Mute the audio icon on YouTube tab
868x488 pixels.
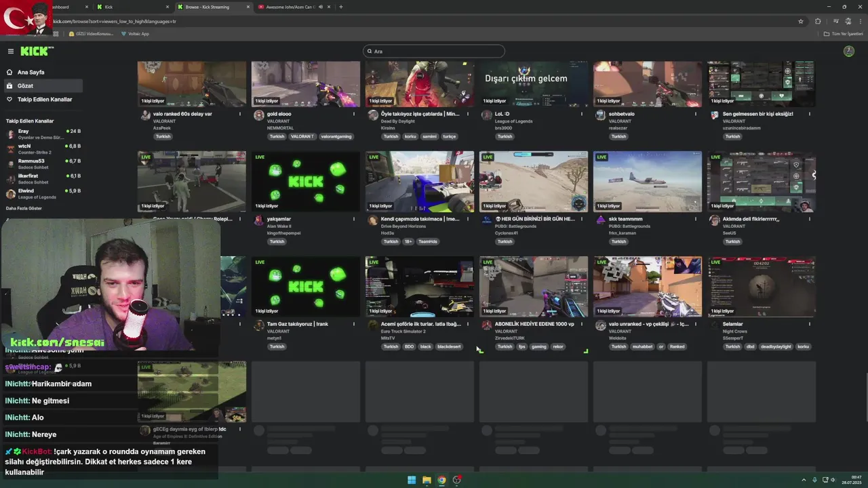pyautogui.click(x=320, y=7)
